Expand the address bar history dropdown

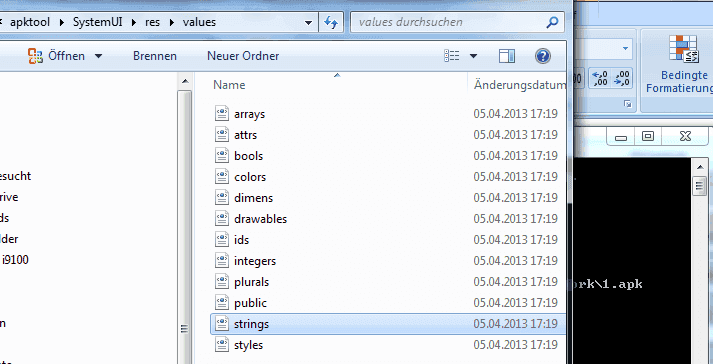pyautogui.click(x=308, y=22)
